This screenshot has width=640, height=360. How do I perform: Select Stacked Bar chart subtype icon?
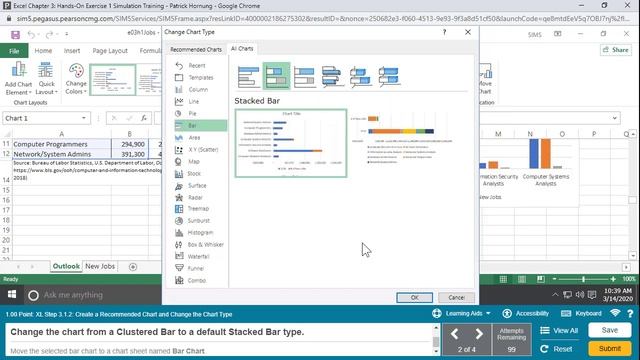tap(276, 76)
